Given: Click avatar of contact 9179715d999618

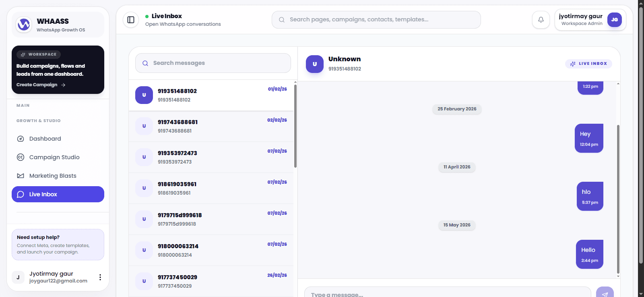Looking at the screenshot, I should coord(144,219).
